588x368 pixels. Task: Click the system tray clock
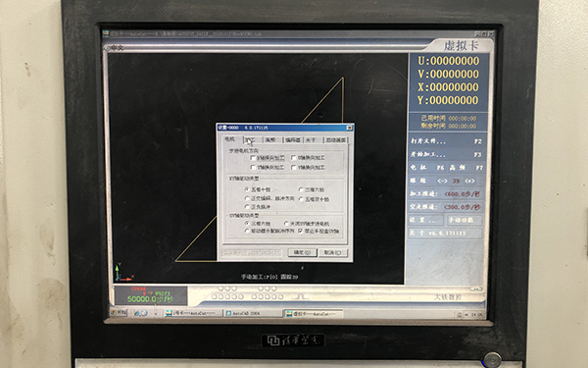476,315
